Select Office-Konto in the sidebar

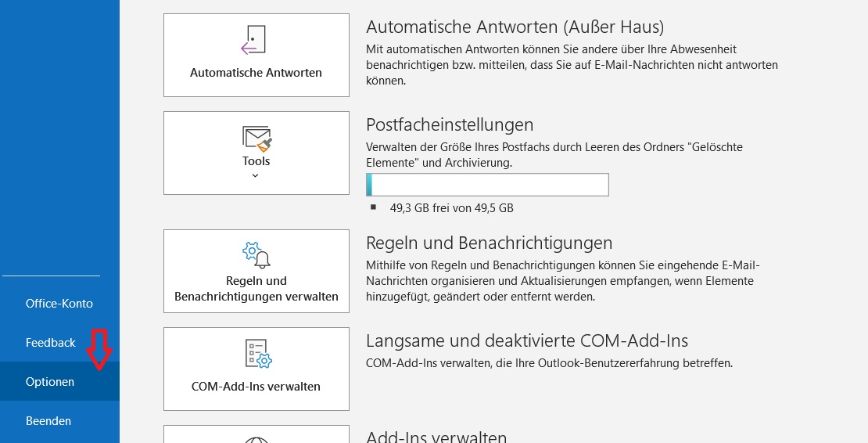[x=59, y=304]
